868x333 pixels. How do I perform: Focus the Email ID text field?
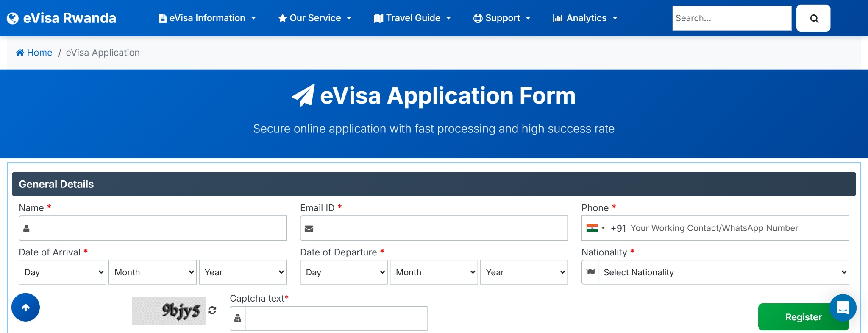click(442, 228)
